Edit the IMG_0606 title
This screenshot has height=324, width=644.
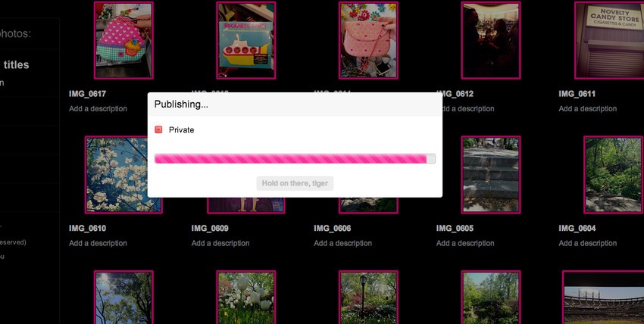333,229
